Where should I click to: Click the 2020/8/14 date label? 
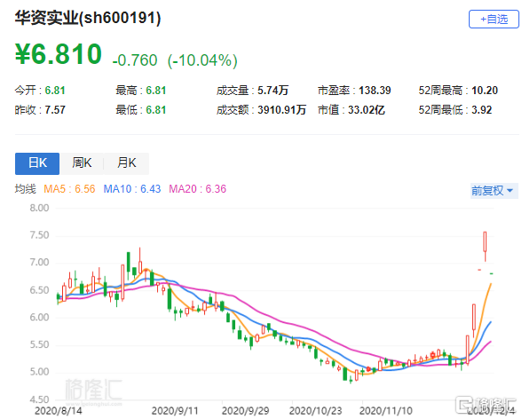coord(59,411)
